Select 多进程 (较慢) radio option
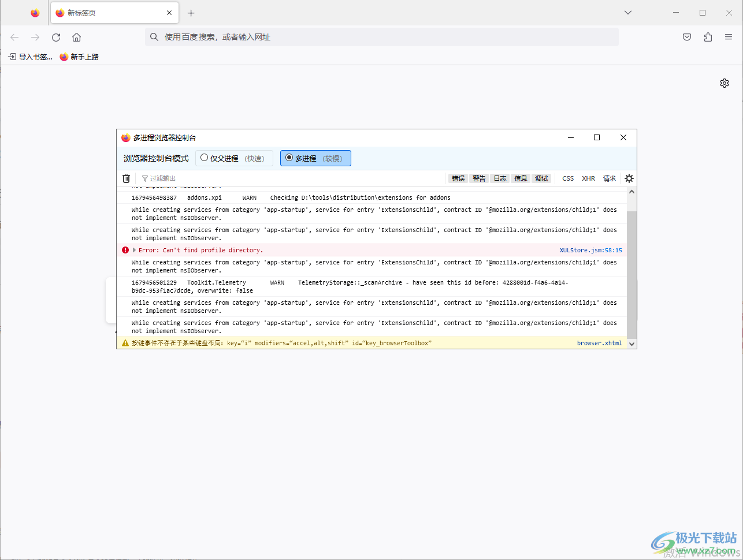This screenshot has height=560, width=743. [x=315, y=158]
